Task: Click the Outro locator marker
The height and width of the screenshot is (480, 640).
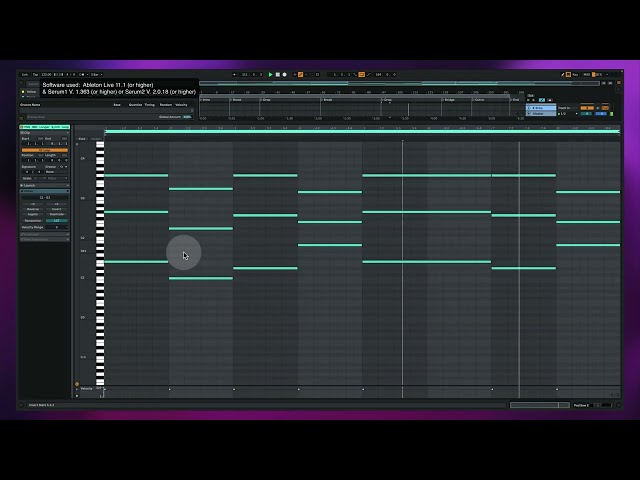Action: point(479,100)
